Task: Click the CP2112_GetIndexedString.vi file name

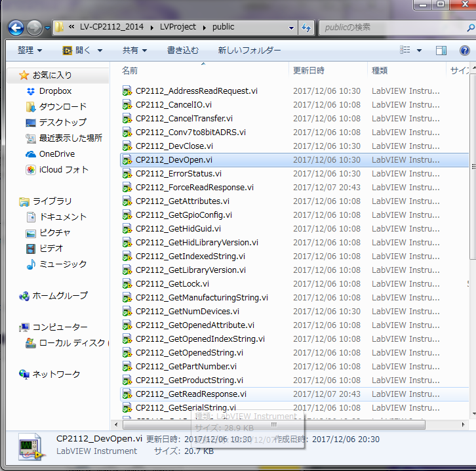Action: click(x=190, y=256)
